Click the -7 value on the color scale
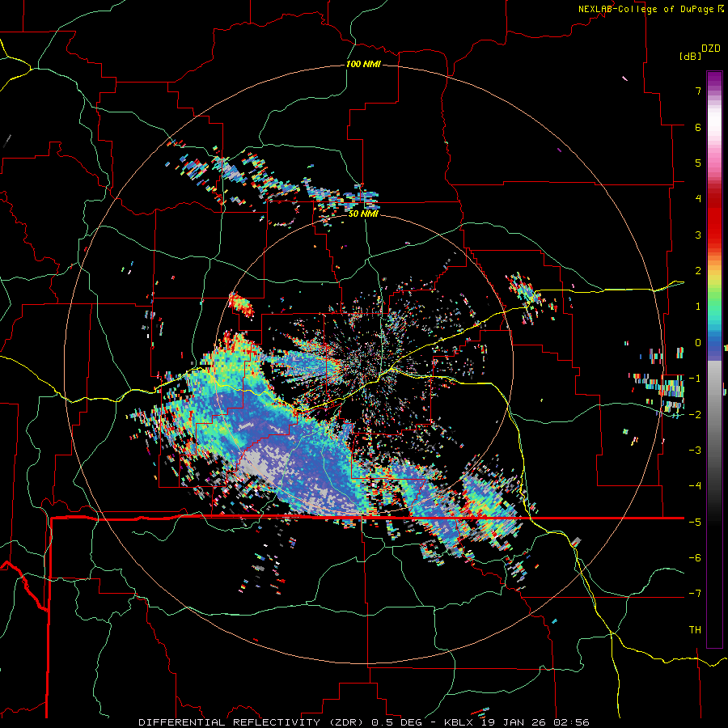Image resolution: width=728 pixels, height=728 pixels. [x=695, y=594]
